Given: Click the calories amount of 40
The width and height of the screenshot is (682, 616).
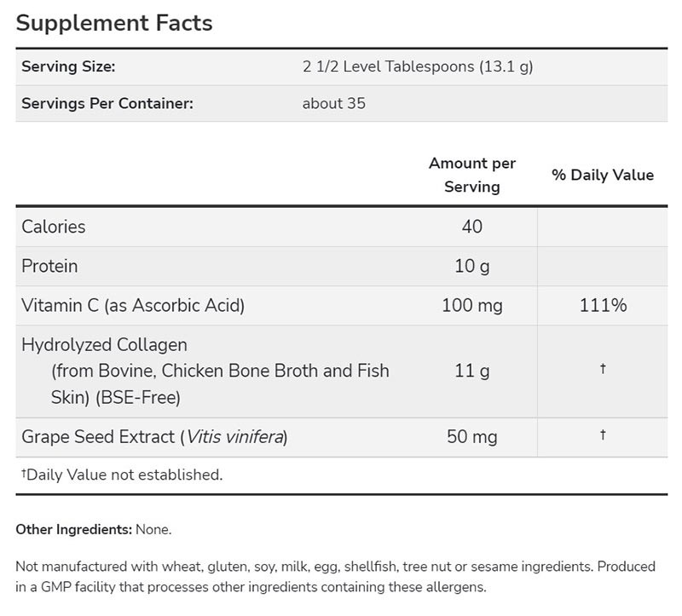Looking at the screenshot, I should click(471, 227).
